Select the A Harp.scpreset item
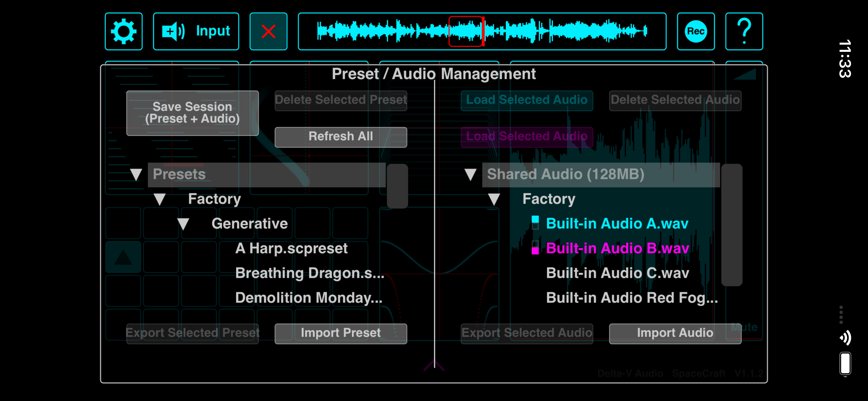This screenshot has width=868, height=401. tap(291, 249)
